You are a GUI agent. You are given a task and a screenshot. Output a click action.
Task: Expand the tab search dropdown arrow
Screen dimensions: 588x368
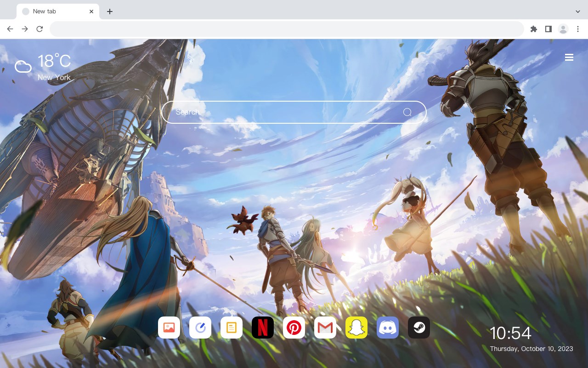578,11
